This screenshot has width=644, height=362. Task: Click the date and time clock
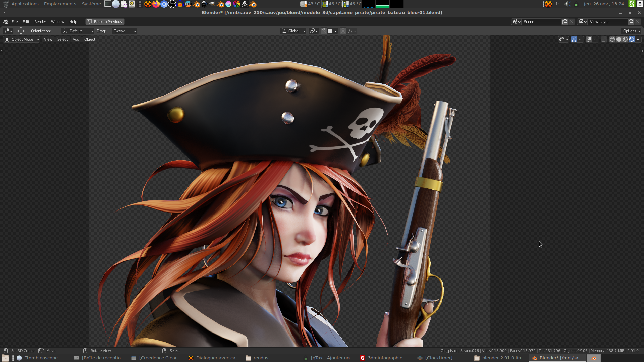click(604, 4)
